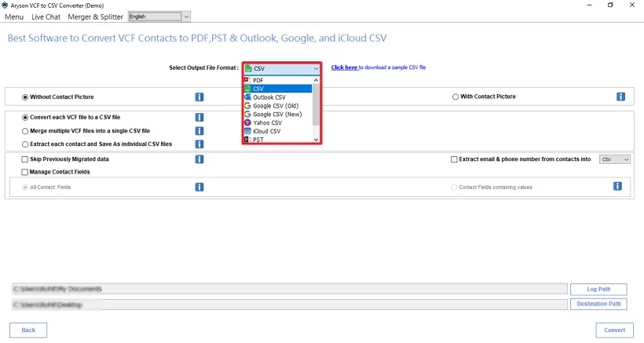
Task: Show info for Merge multiple VCF files
Action: coord(199,131)
